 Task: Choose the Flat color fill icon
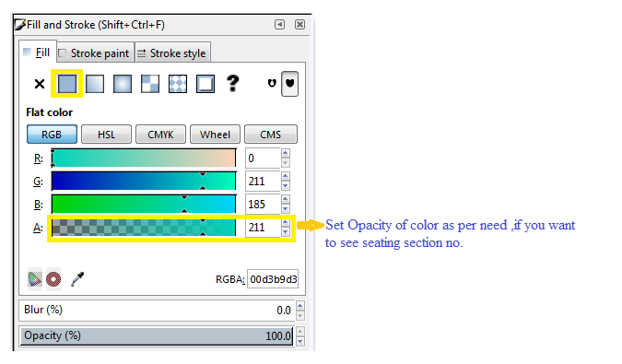point(67,84)
